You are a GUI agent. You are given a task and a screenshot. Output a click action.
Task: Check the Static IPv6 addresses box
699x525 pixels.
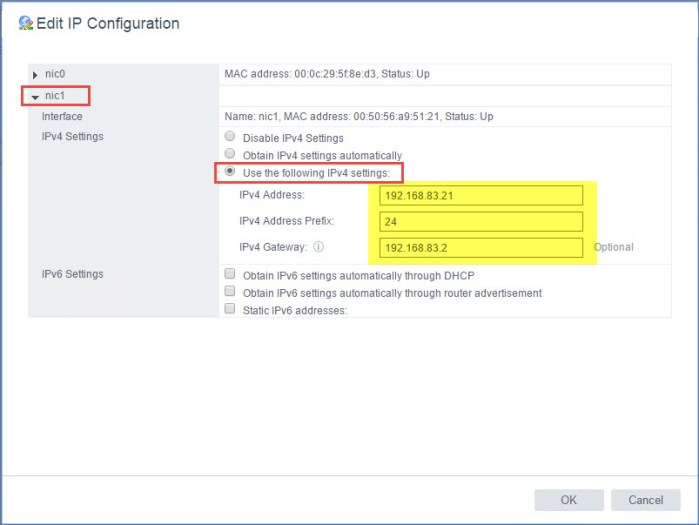click(x=230, y=308)
